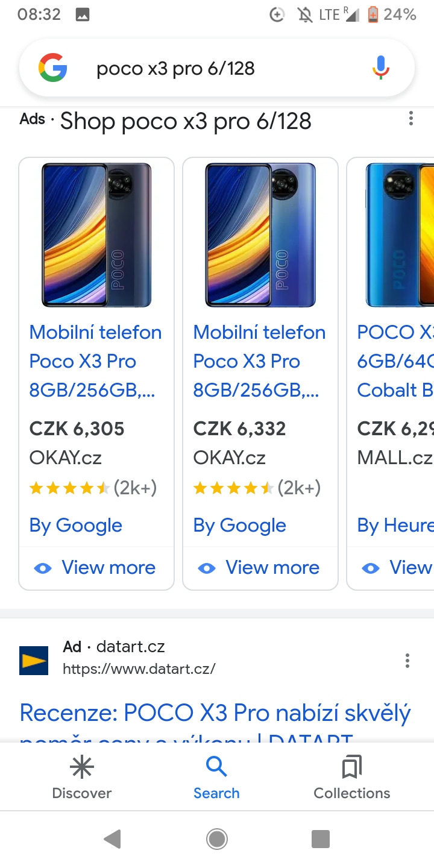Tap the first By Google link
Image resolution: width=434 pixels, height=868 pixels.
(x=76, y=526)
